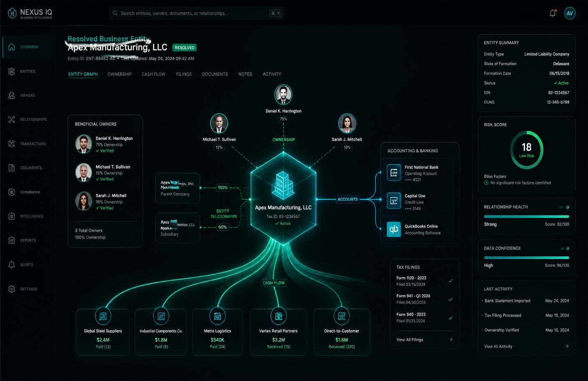The height and width of the screenshot is (381, 588).
Task: Click the Nexus IQ logo
Action: coord(30,13)
